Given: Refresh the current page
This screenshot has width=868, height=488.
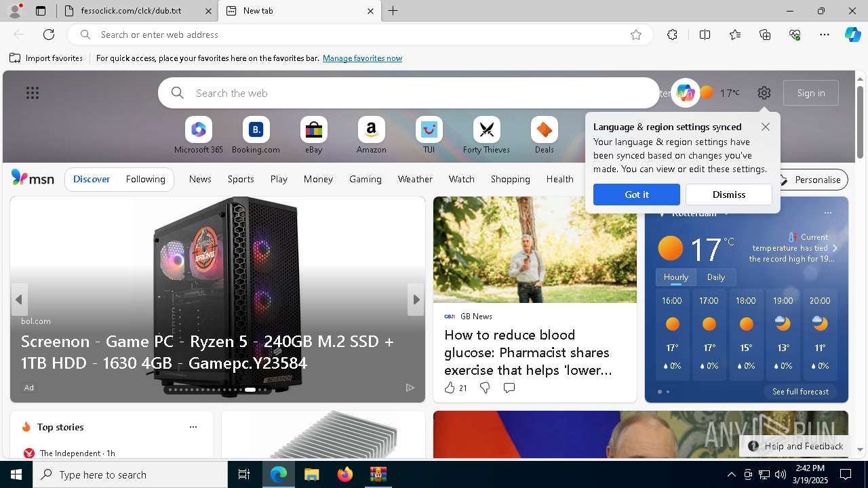Looking at the screenshot, I should coord(49,35).
